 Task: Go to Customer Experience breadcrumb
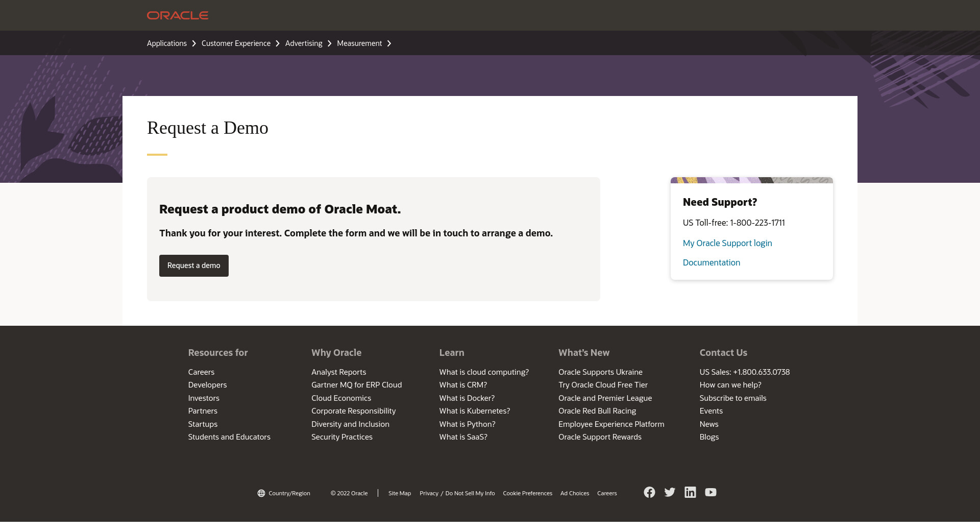236,43
